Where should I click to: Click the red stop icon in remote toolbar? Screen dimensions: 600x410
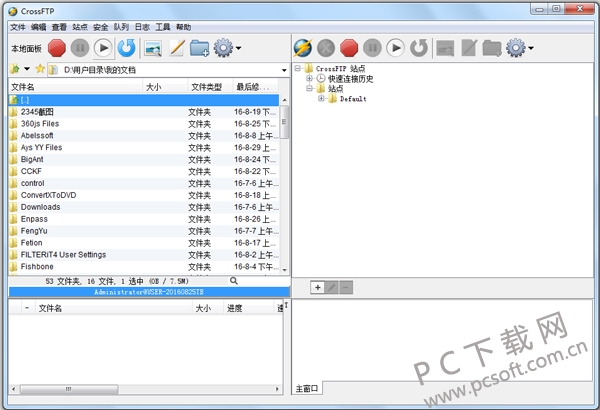click(349, 48)
